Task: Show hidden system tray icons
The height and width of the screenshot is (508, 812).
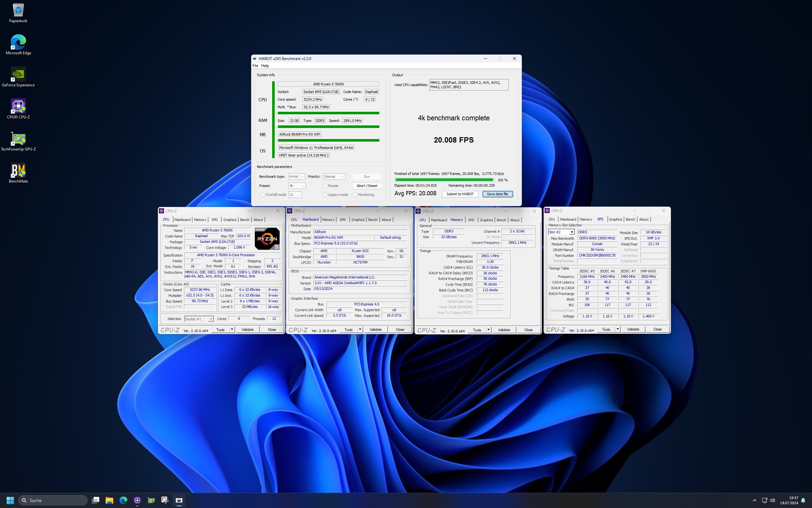Action: [755, 500]
